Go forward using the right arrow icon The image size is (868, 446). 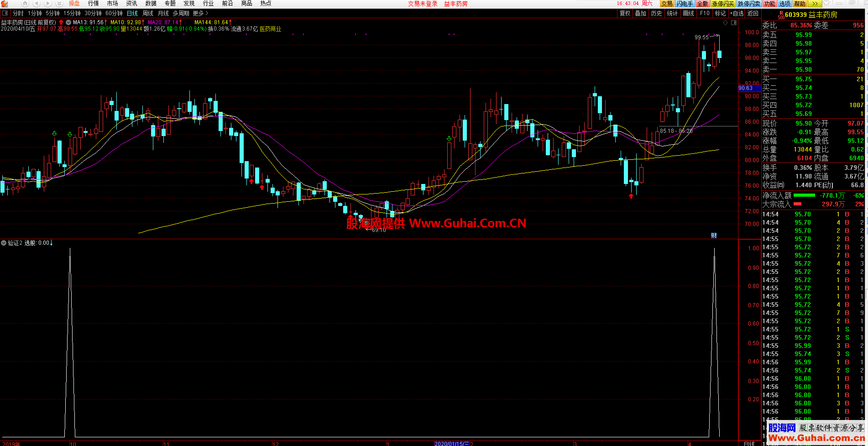point(47,3)
